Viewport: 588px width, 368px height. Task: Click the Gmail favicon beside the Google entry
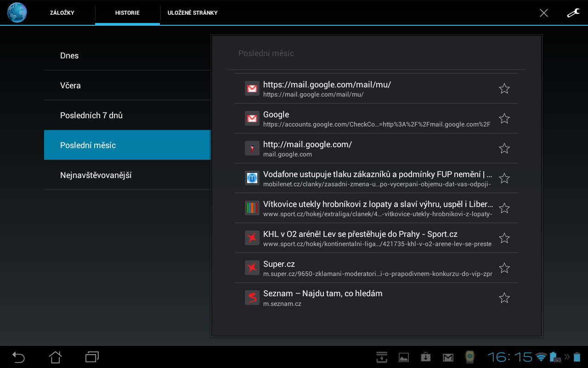(x=252, y=118)
